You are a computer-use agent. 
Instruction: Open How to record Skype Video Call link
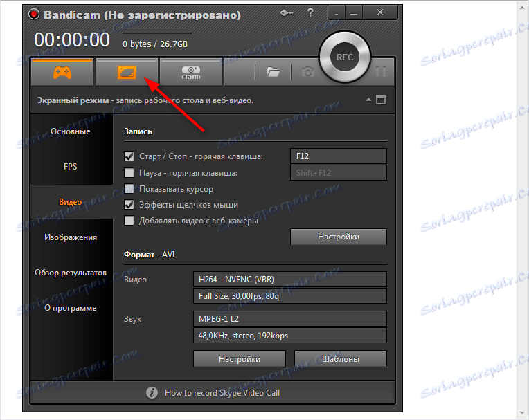point(222,393)
